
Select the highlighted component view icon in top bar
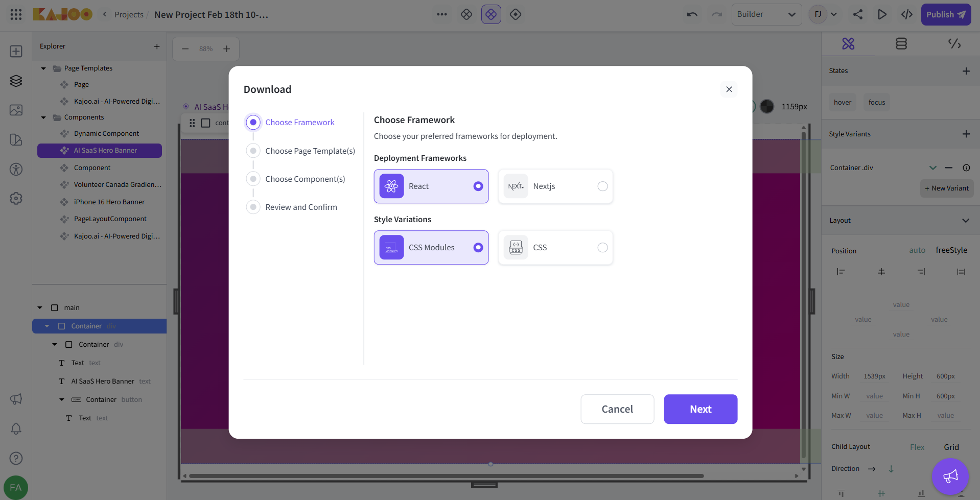pos(491,14)
